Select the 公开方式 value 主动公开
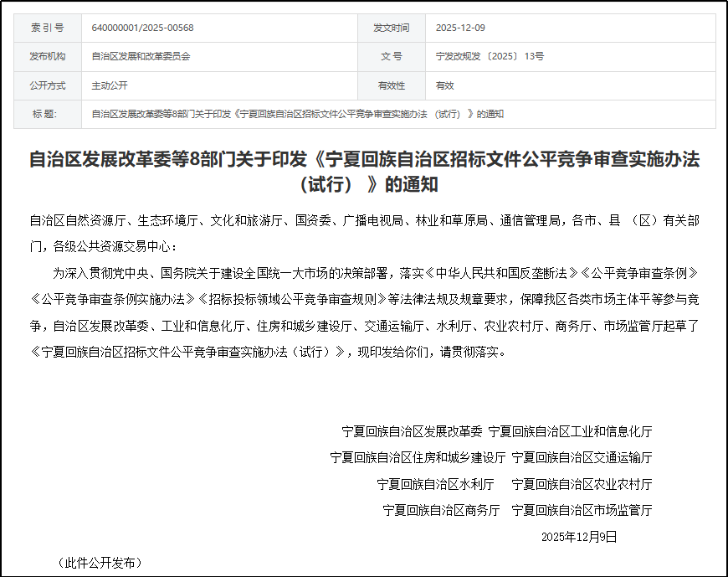728x577 pixels. [x=107, y=85]
